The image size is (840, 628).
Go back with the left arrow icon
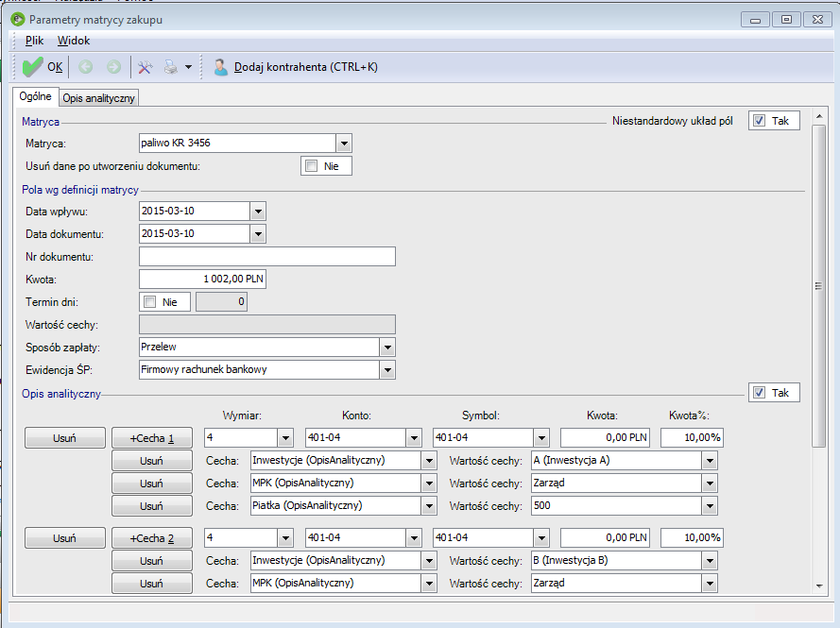click(85, 67)
